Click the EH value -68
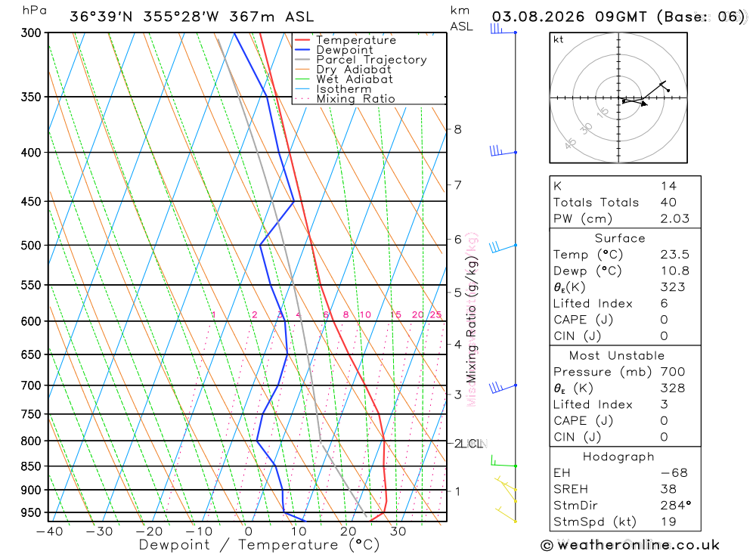The image size is (756, 554). (674, 473)
